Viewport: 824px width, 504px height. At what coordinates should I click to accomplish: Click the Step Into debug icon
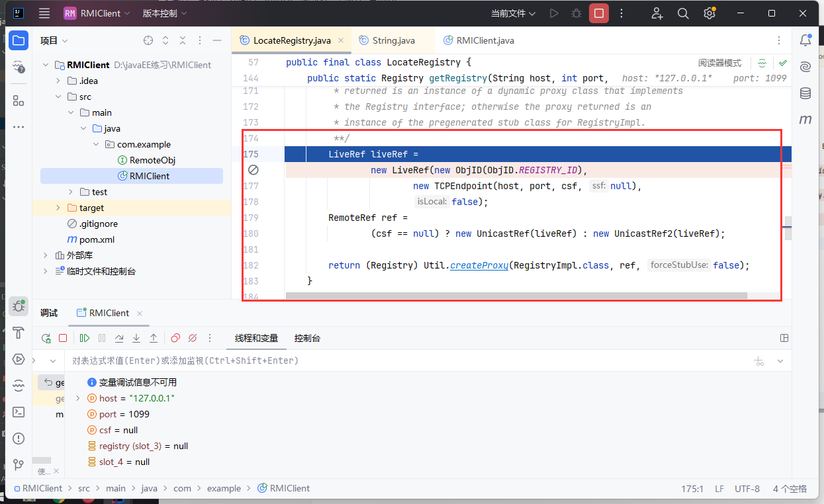pos(136,338)
